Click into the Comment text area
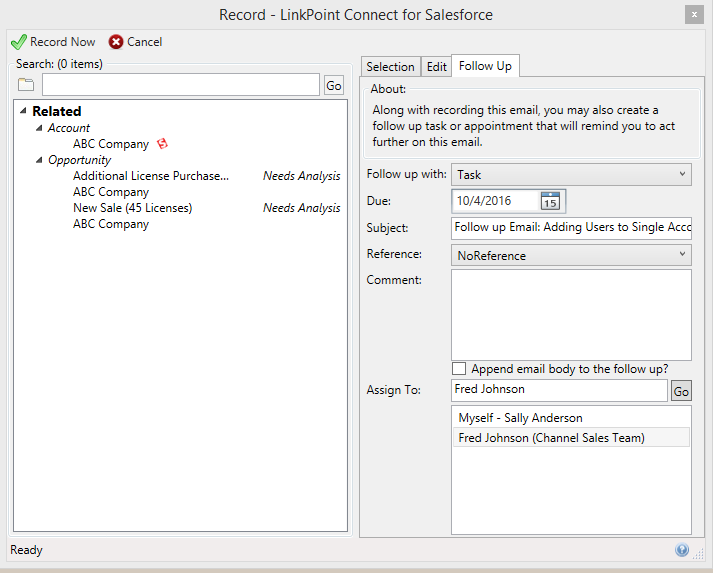Viewport: 713px width, 573px height. tap(571, 315)
